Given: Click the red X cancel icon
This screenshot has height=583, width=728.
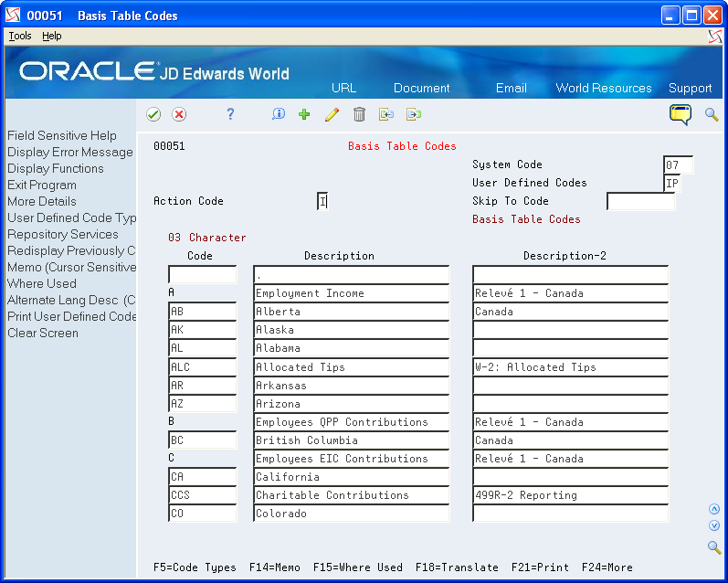Looking at the screenshot, I should [x=179, y=114].
